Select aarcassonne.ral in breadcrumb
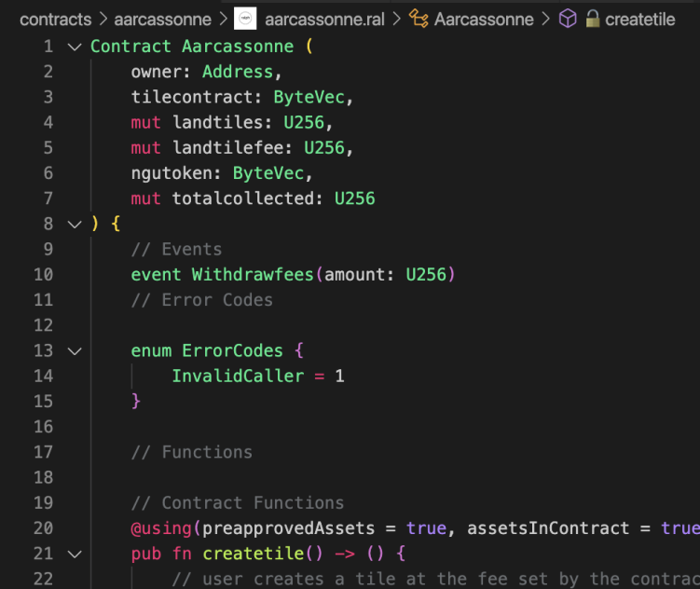Viewport: 700px width, 589px height. [324, 20]
